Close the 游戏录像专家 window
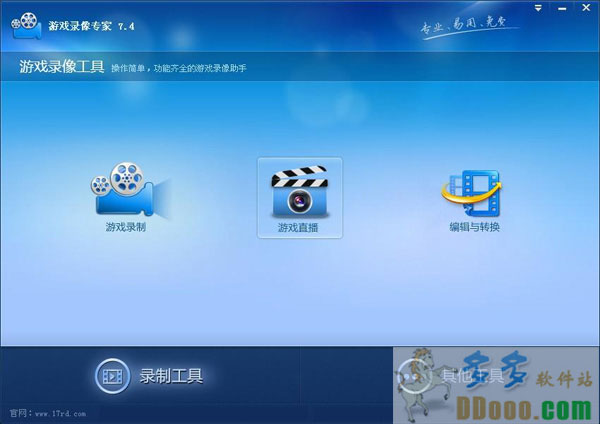The width and height of the screenshot is (600, 424). point(586,8)
